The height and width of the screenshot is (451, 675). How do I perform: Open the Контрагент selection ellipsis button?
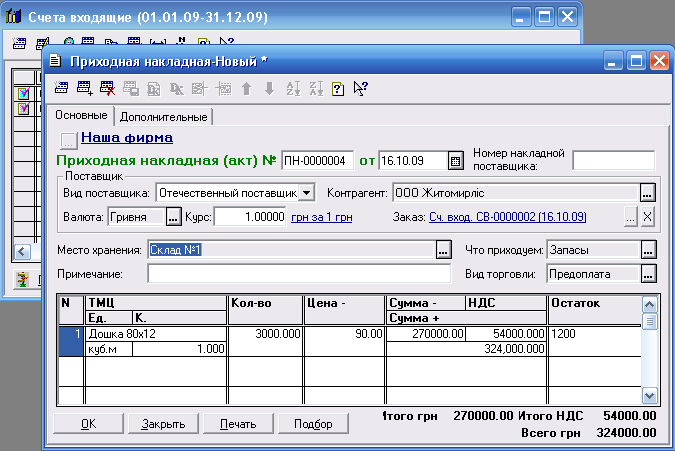coord(647,192)
